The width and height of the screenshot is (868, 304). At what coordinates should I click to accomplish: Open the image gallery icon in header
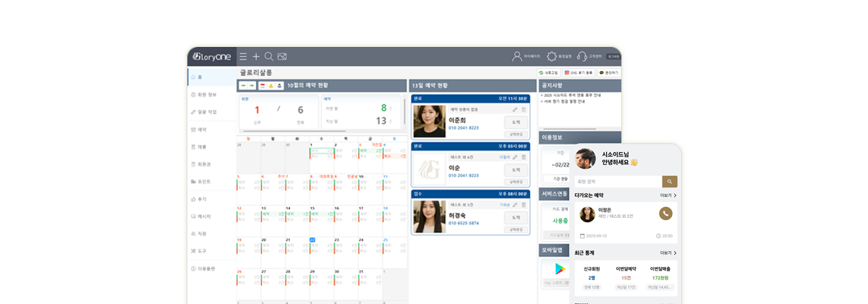(282, 56)
